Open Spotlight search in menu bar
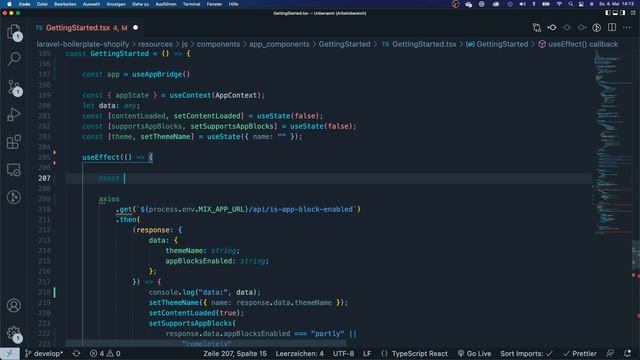640x360 pixels. coord(570,4)
